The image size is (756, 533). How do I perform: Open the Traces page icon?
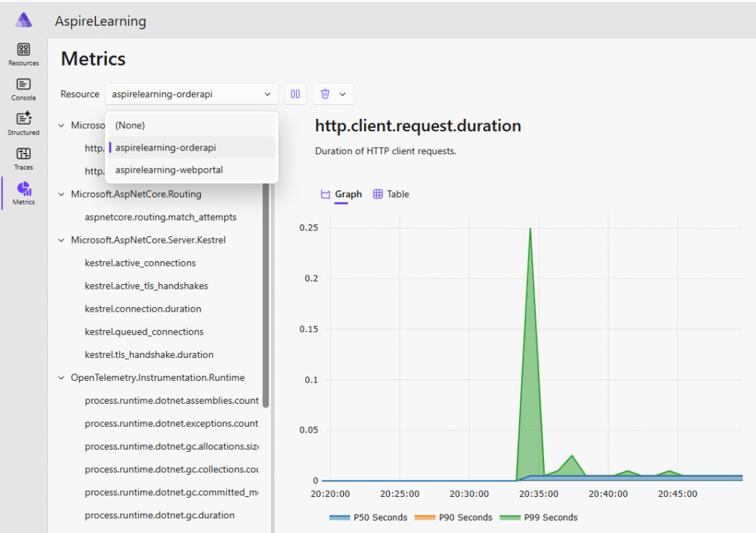23,154
